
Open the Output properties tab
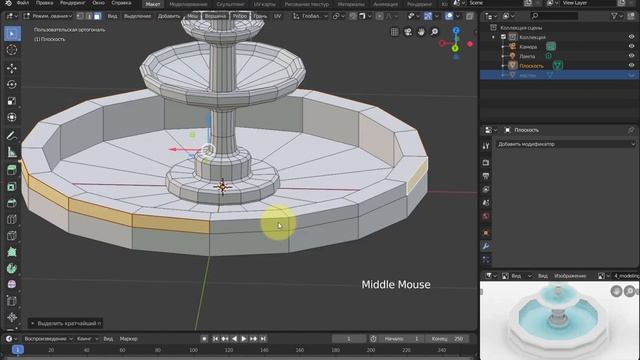point(486,176)
